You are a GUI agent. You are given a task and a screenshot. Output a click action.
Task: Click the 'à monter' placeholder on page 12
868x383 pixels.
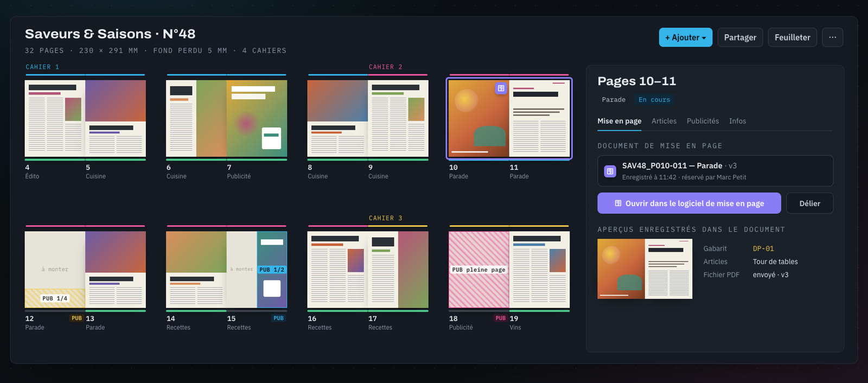pyautogui.click(x=55, y=269)
